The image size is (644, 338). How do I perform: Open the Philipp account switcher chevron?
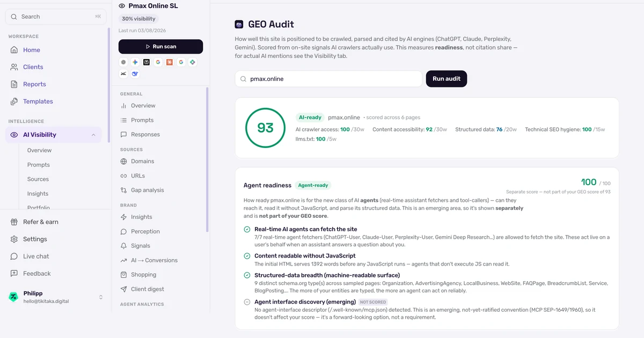(x=100, y=297)
